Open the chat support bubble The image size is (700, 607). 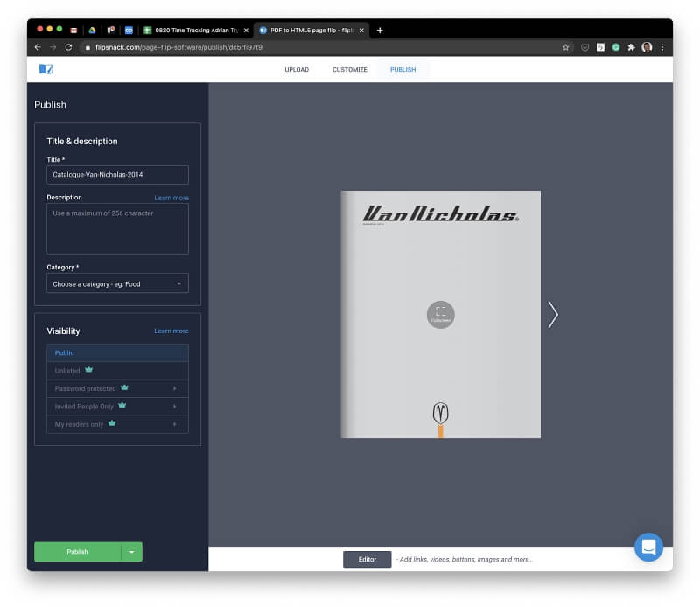[648, 547]
